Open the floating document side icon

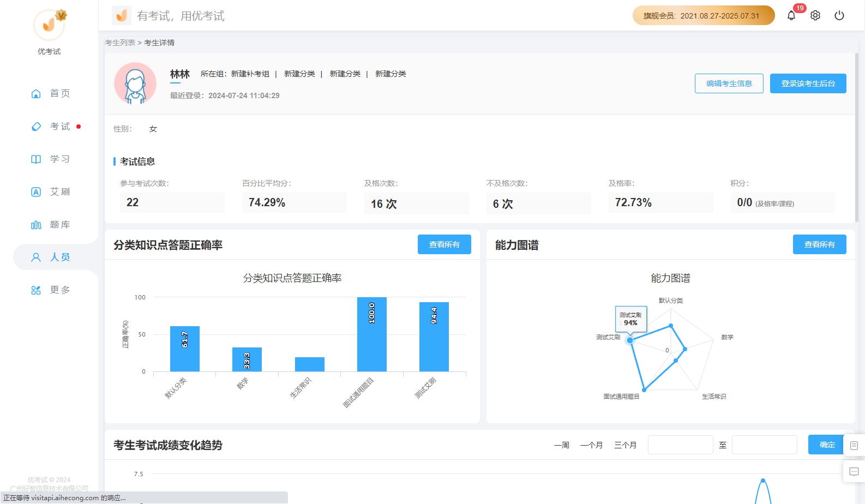click(x=854, y=446)
